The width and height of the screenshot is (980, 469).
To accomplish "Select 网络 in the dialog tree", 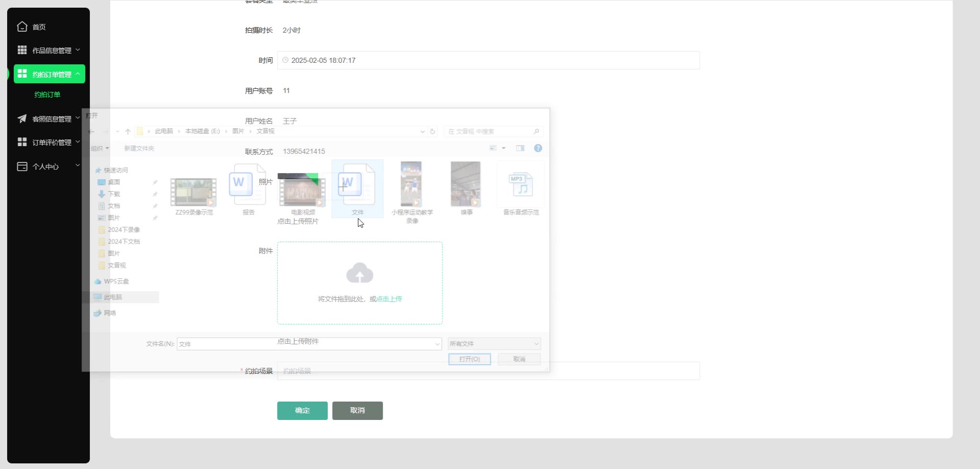I will [110, 313].
